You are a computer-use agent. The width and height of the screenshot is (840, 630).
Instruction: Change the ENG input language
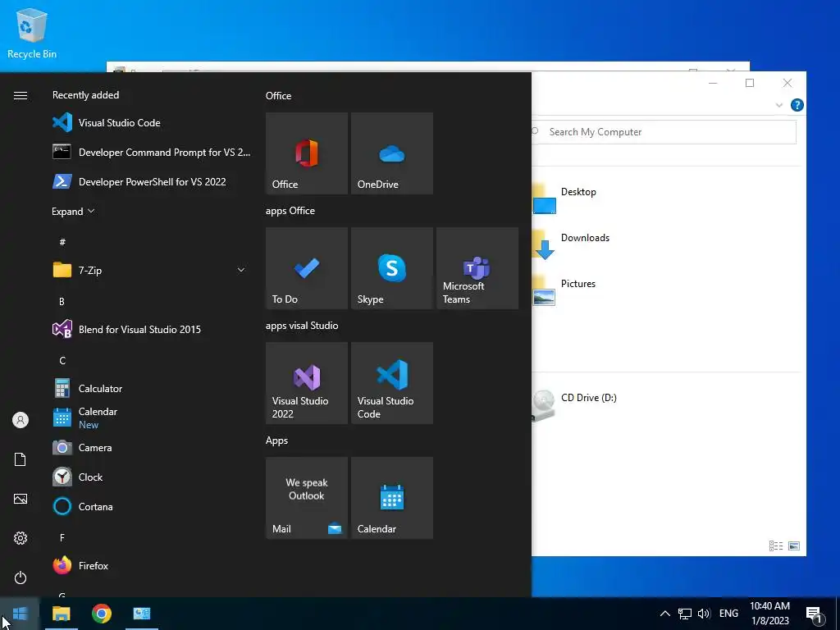point(728,614)
